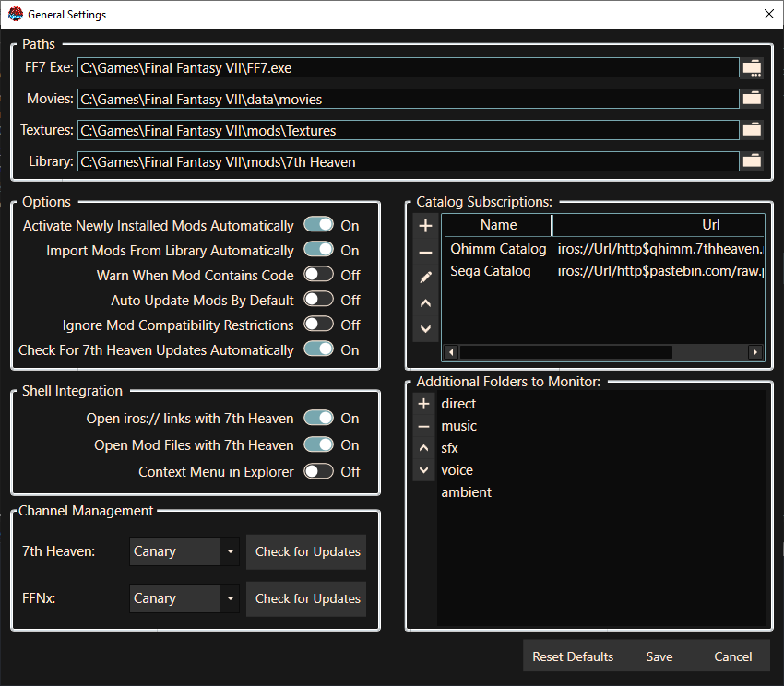Toggle Open Mod Files with 7th Heaven
The width and height of the screenshot is (784, 686).
[x=318, y=444]
